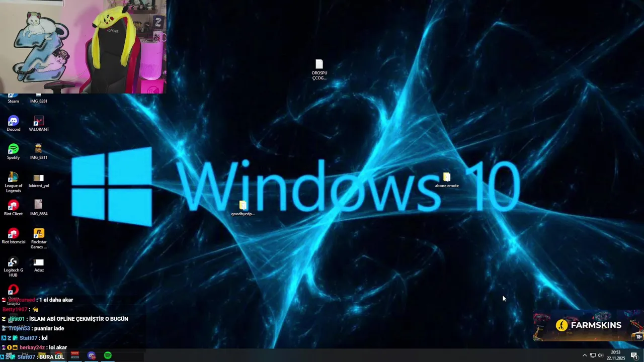Open the red-black app pinned in the taskbar
Image resolution: width=644 pixels, height=362 pixels.
[75, 355]
